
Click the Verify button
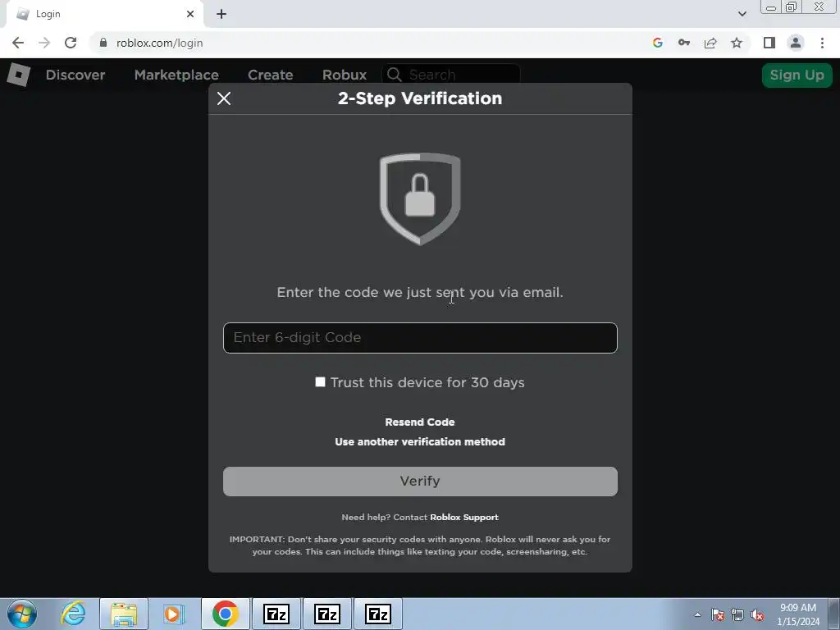coord(420,481)
